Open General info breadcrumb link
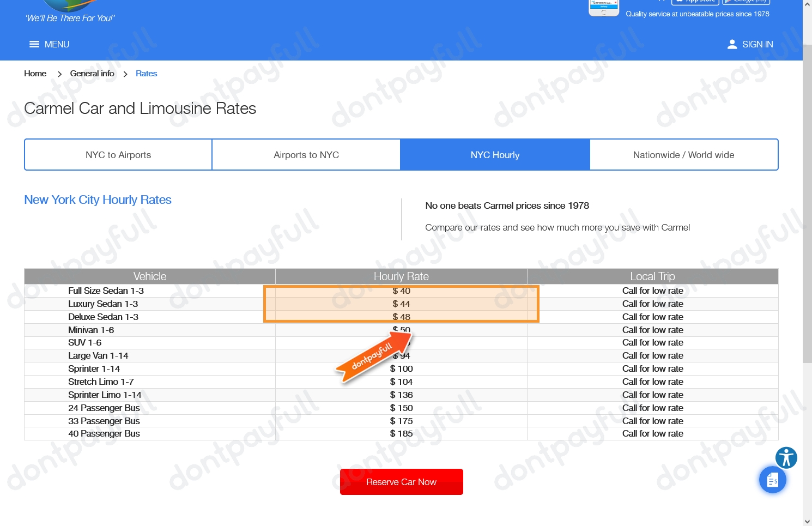This screenshot has width=812, height=526. click(92, 74)
